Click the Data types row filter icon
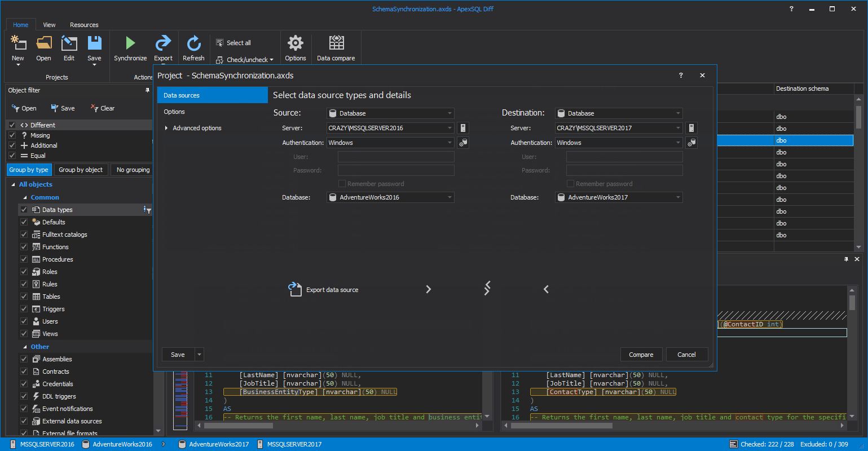Image resolution: width=868 pixels, height=451 pixels. tap(147, 210)
